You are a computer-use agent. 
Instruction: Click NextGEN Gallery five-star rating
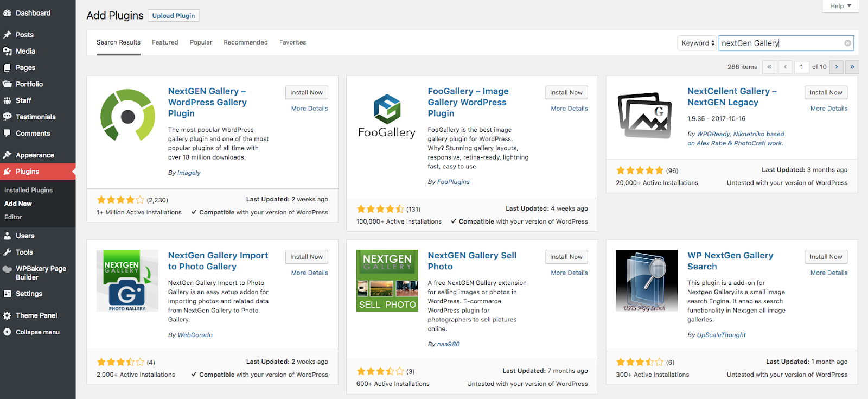pos(120,200)
